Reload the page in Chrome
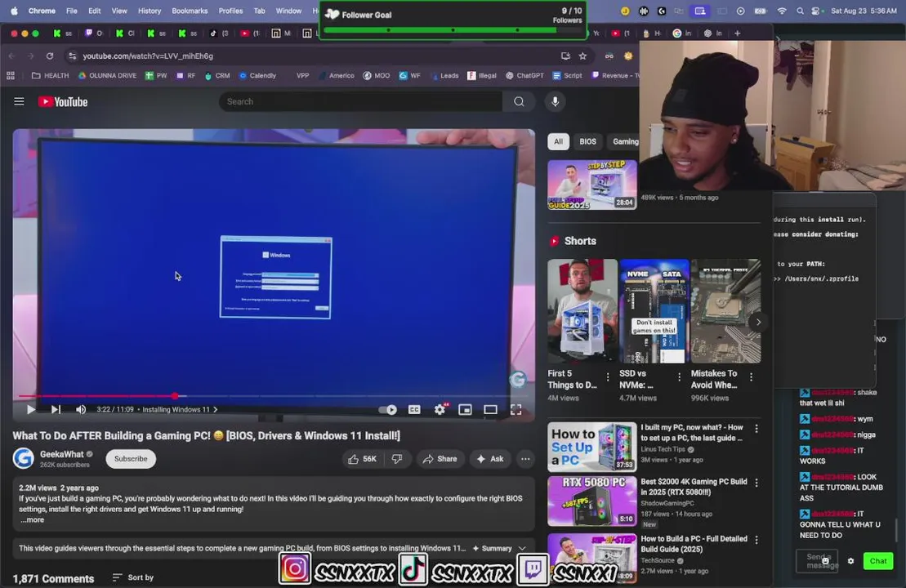 pyautogui.click(x=50, y=56)
